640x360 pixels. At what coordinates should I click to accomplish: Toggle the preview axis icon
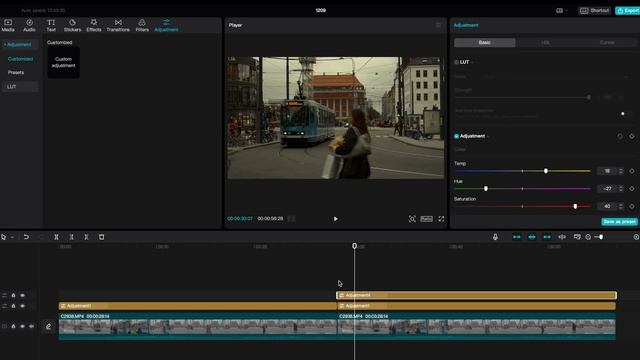pyautogui.click(x=562, y=237)
